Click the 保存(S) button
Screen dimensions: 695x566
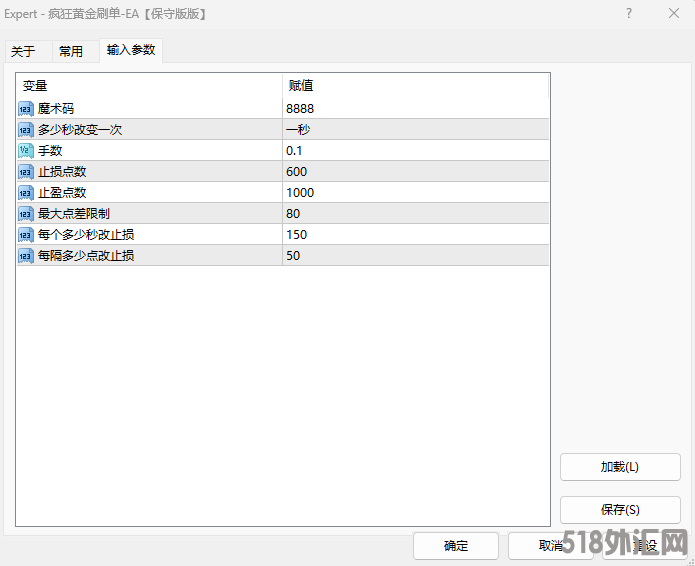(x=620, y=510)
